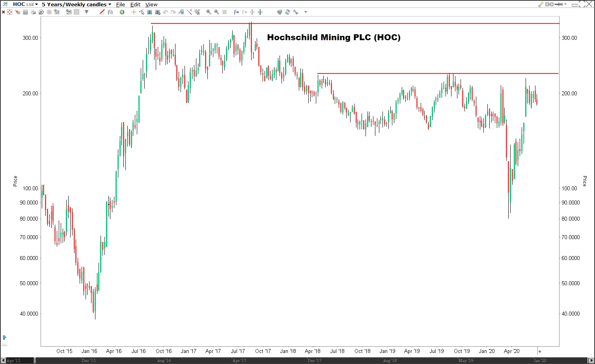Click the green candlestick list icon
The width and height of the screenshot is (595, 364).
tap(181, 12)
